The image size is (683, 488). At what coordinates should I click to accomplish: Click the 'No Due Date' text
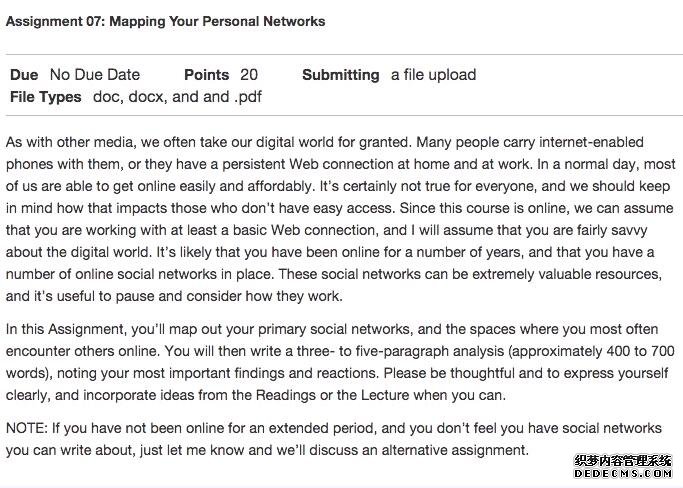(x=95, y=75)
